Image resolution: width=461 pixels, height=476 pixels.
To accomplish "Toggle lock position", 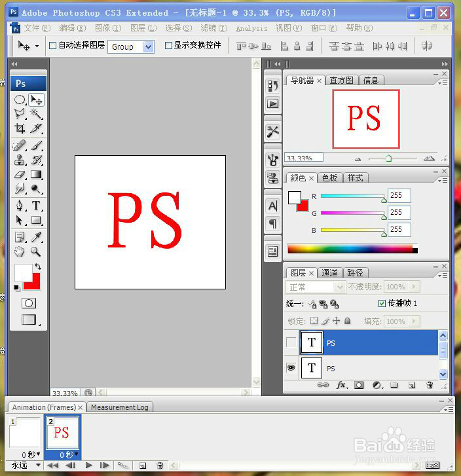I will (336, 321).
